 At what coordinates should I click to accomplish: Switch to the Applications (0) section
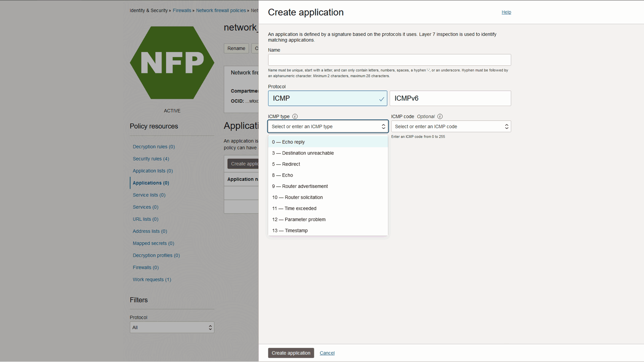click(x=151, y=183)
